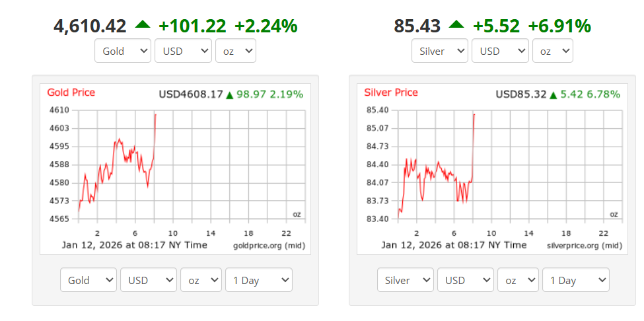Open the USD dropdown below the silver chart
Viewport: 644px width, 321px height.
[x=466, y=280]
